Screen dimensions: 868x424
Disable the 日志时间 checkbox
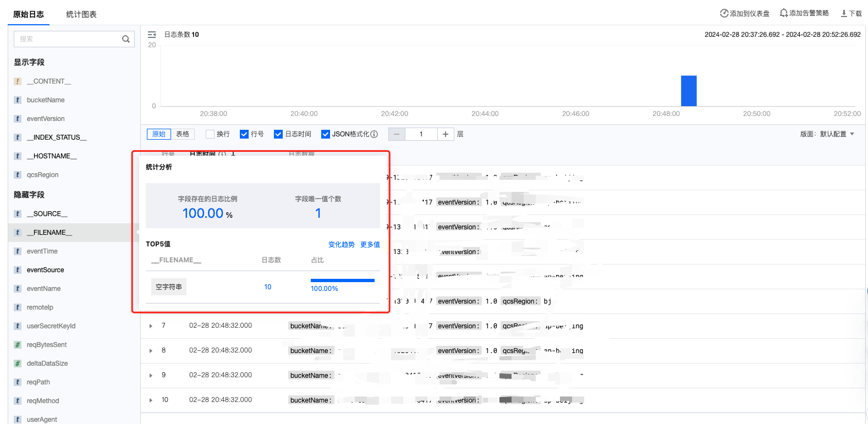click(x=278, y=134)
